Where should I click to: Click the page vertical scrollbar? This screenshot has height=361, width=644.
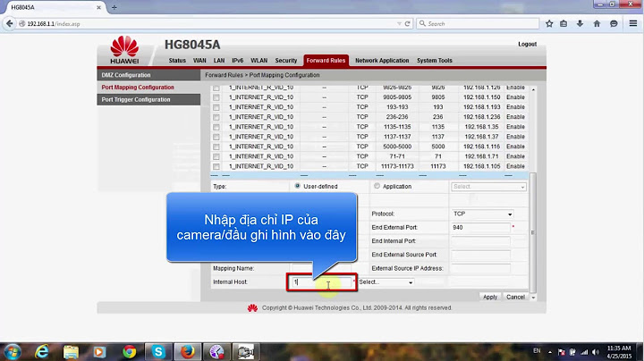[x=533, y=232]
